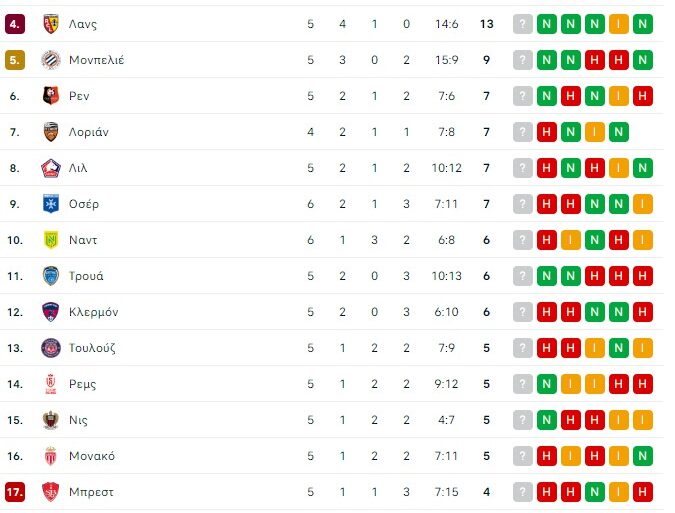Click the Lens club crest icon
Viewport: 675px width, 513px height.
pyautogui.click(x=51, y=24)
